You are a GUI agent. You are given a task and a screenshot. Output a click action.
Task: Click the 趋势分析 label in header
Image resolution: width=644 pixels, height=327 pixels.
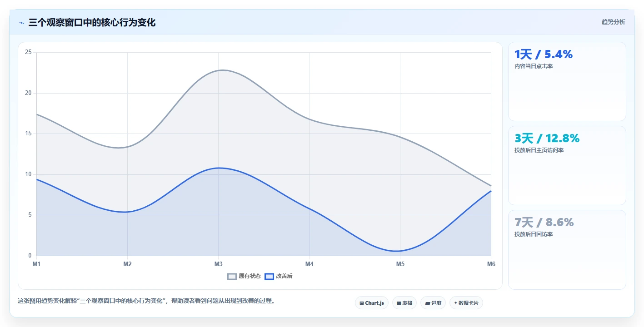coord(614,22)
